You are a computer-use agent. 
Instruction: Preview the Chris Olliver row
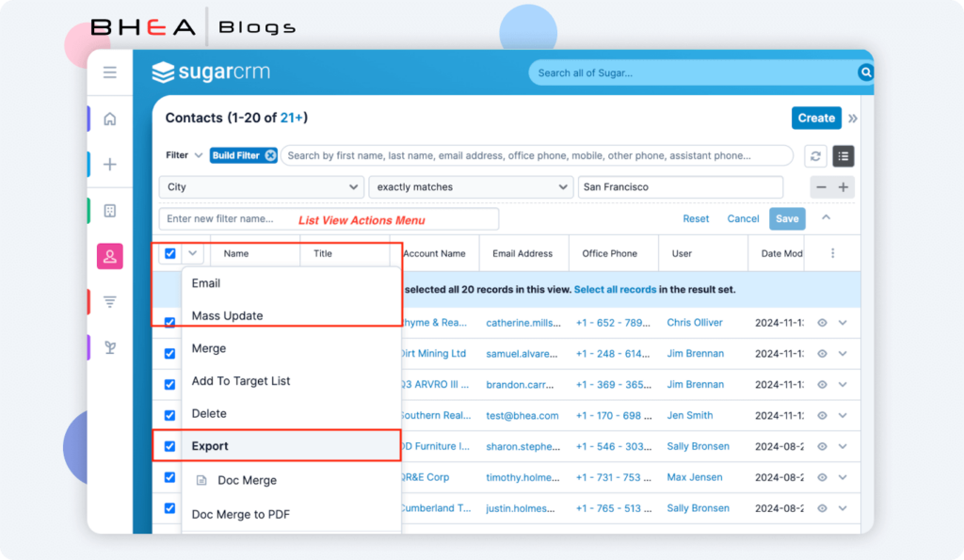point(822,323)
